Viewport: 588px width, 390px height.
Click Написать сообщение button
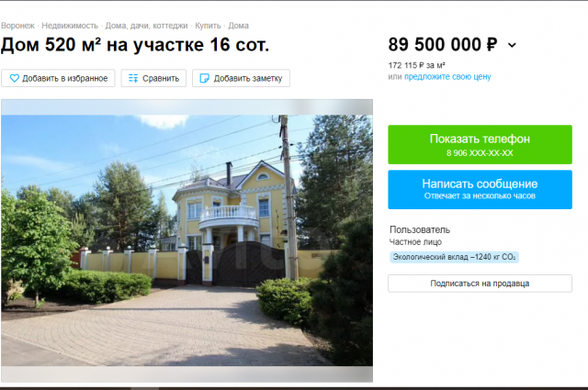coord(480,190)
